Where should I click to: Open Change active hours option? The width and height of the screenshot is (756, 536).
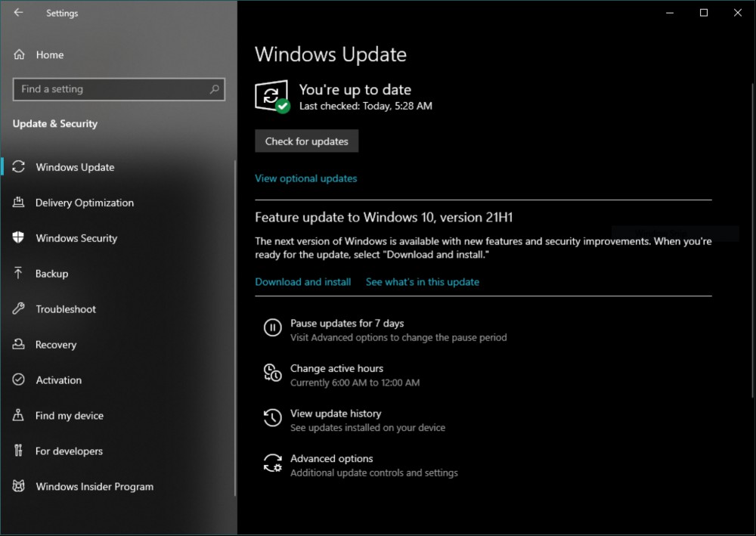pyautogui.click(x=342, y=375)
